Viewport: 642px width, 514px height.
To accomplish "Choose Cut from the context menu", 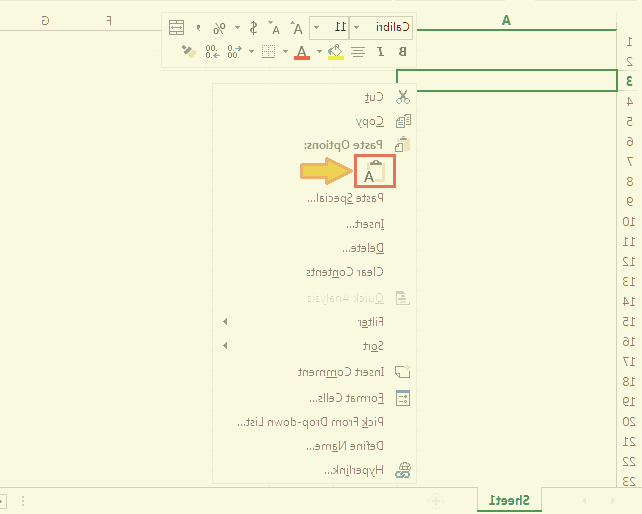I will click(374, 97).
